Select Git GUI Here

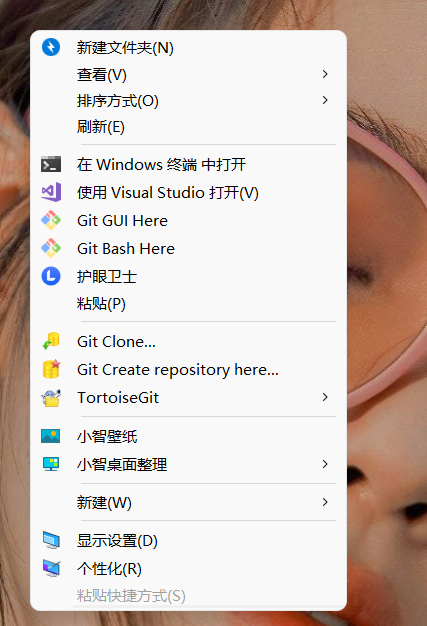(188, 220)
